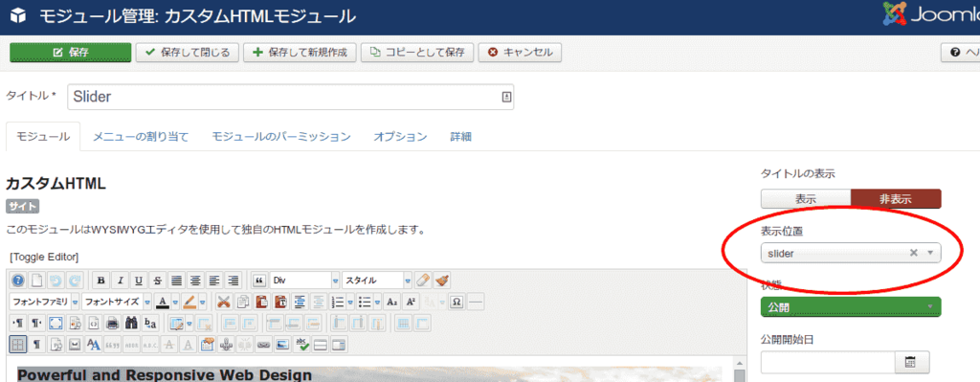The width and height of the screenshot is (980, 382).
Task: Set title display to 非表示
Action: [x=896, y=199]
